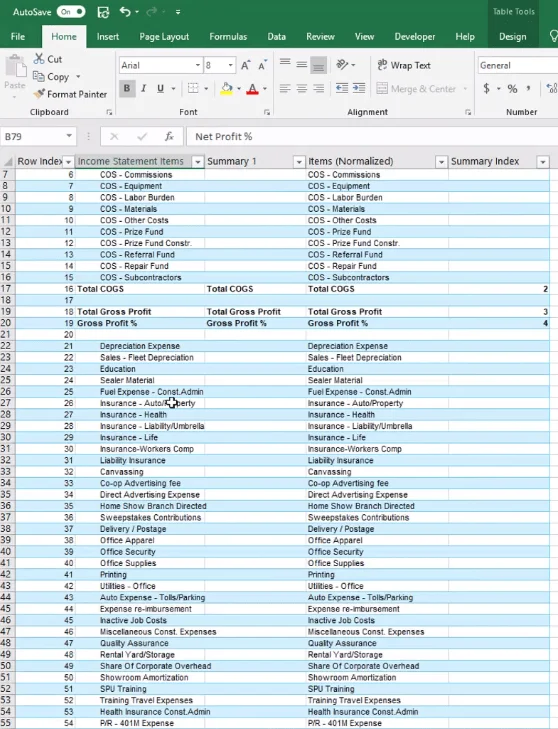This screenshot has height=729, width=558.
Task: Select the Office Supplies cell in Items (Normalized)
Action: pyautogui.click(x=377, y=563)
